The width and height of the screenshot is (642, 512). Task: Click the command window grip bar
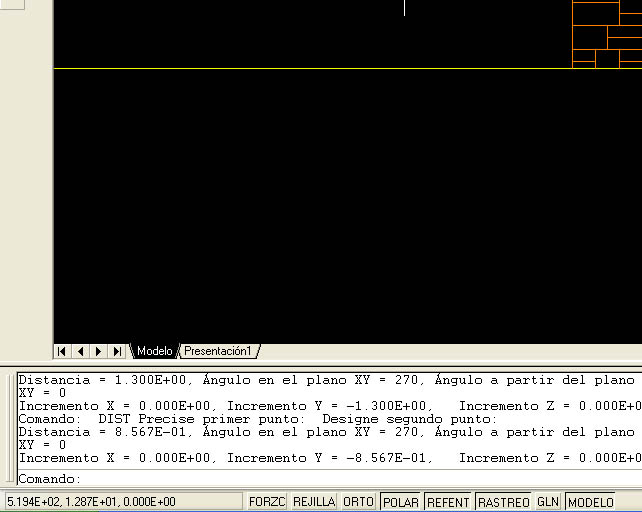click(x=10, y=428)
